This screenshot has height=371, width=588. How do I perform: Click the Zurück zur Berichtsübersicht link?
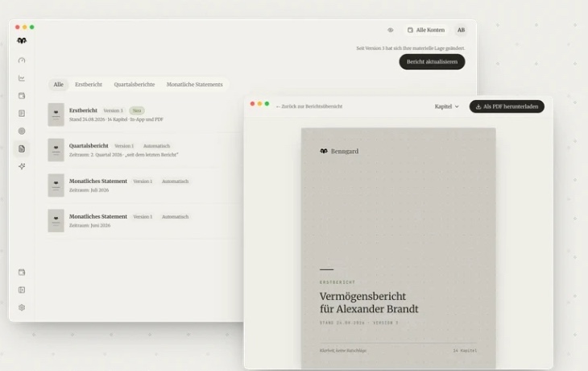309,106
